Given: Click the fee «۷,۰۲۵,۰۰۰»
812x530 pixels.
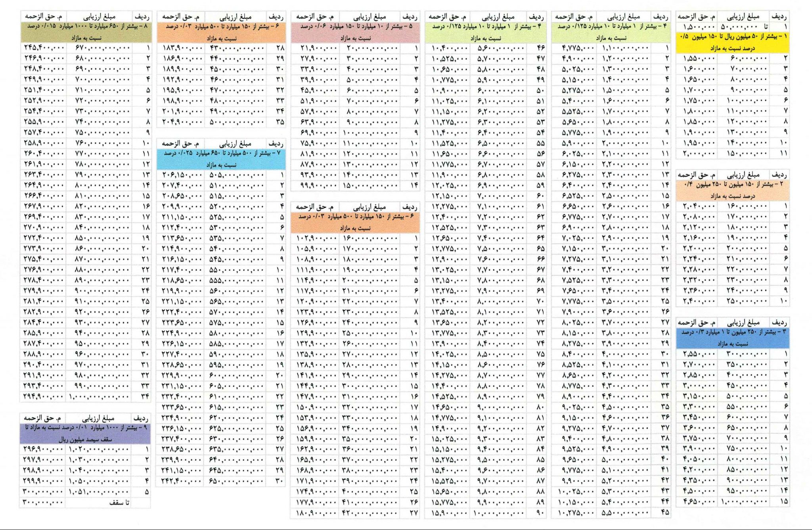Looking at the screenshot, I should coord(578,238).
